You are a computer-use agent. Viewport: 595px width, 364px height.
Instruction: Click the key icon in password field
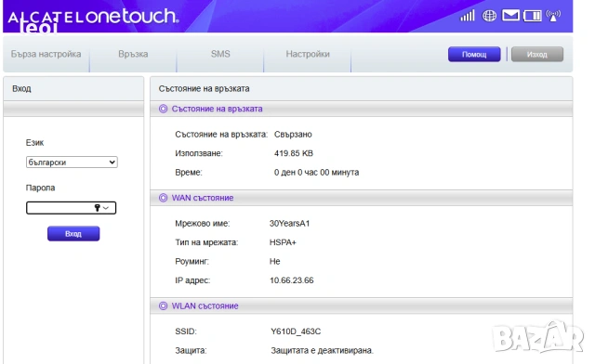click(97, 208)
